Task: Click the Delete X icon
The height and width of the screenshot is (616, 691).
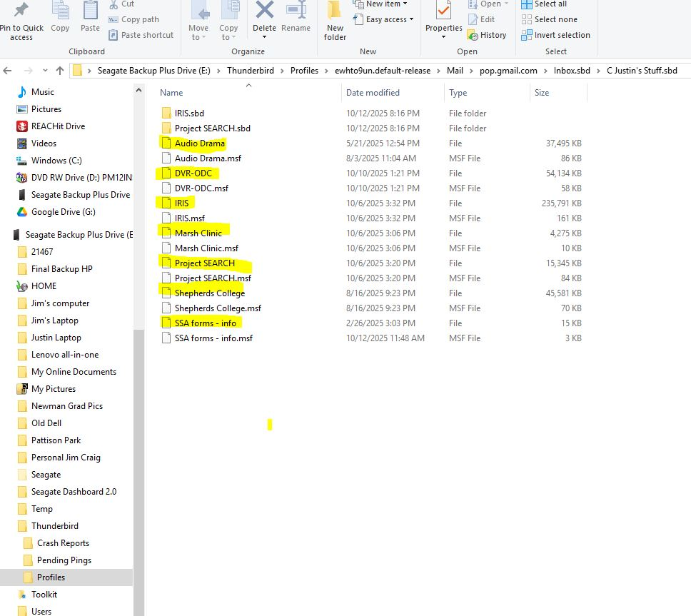Action: (x=264, y=10)
